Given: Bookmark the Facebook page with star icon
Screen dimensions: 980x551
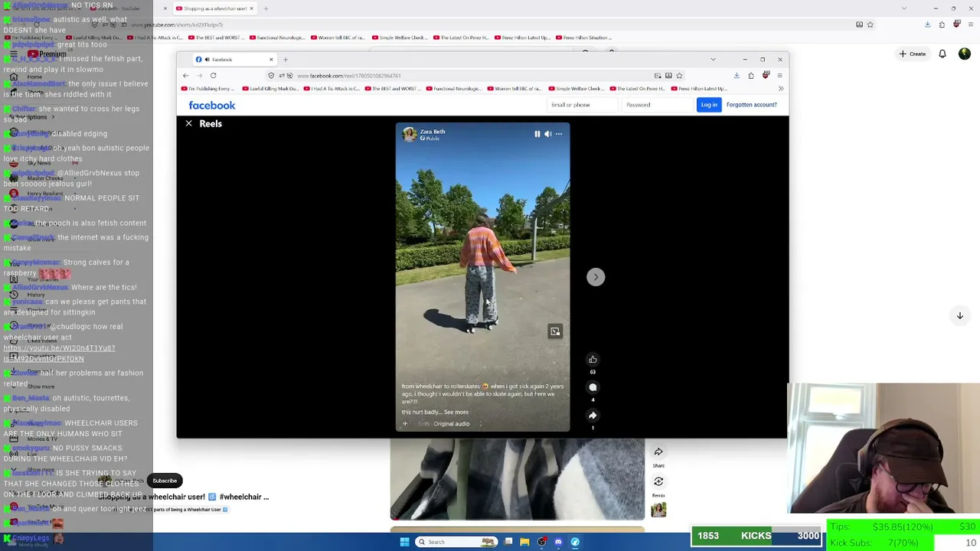Looking at the screenshot, I should pos(679,76).
